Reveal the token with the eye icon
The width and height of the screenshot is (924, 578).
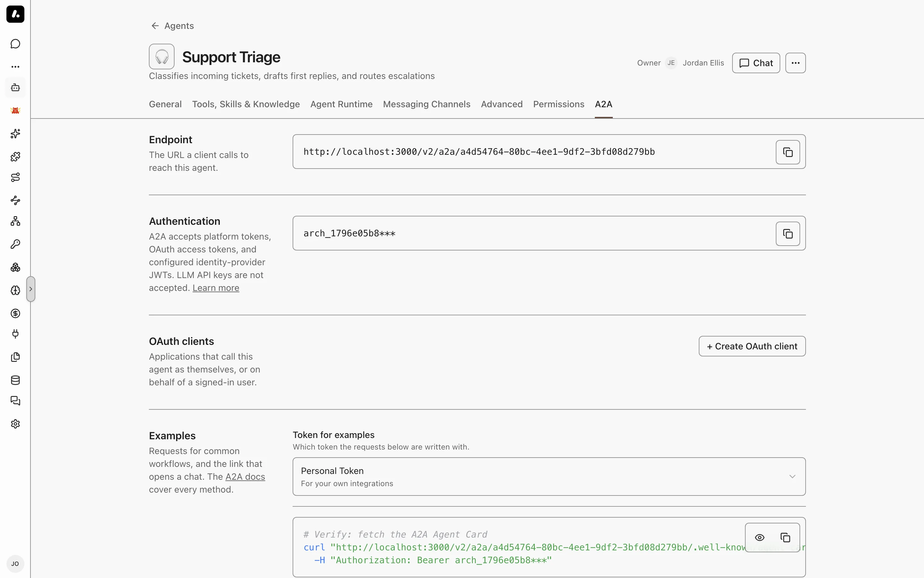[x=760, y=538]
